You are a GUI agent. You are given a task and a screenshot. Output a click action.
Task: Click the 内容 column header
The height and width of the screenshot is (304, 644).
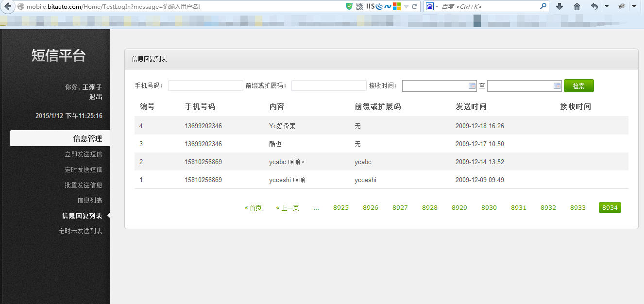click(x=277, y=106)
